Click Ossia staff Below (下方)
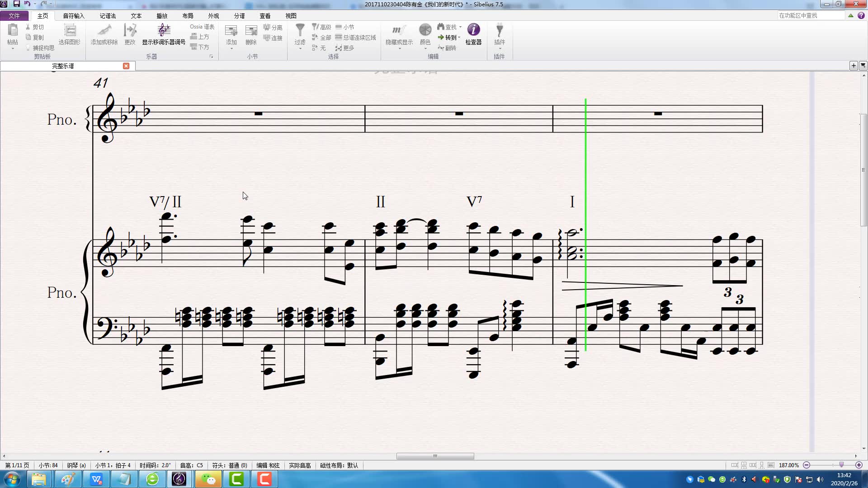 coord(199,47)
